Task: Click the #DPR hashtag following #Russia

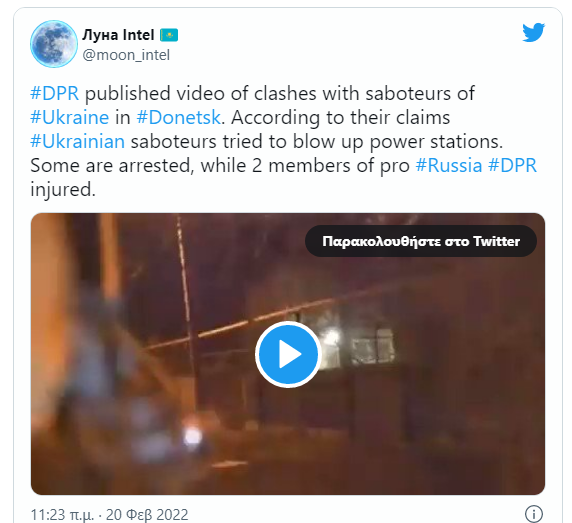Action: [x=513, y=166]
